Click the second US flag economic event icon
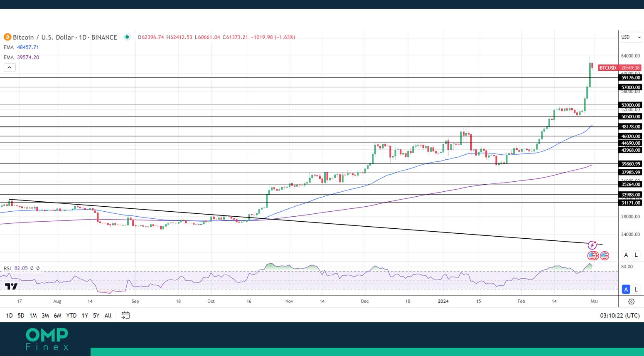644x356 pixels. (x=605, y=255)
